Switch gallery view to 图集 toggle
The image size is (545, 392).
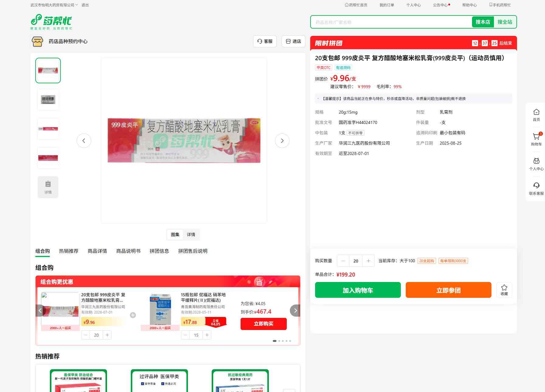click(175, 235)
